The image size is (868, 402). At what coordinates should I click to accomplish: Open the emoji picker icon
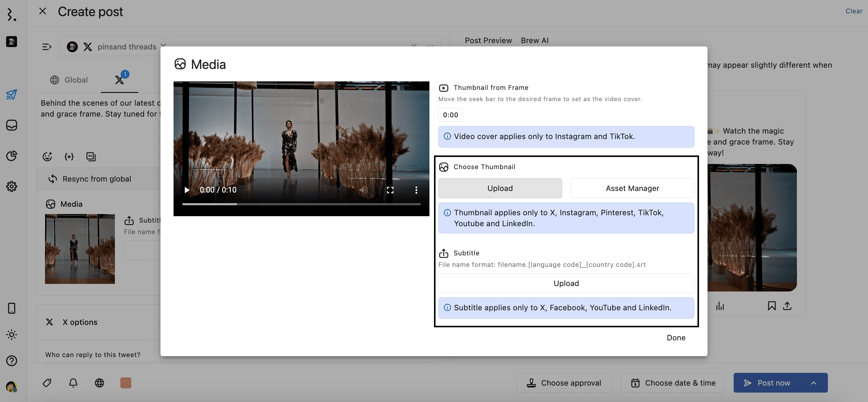pos(47,157)
